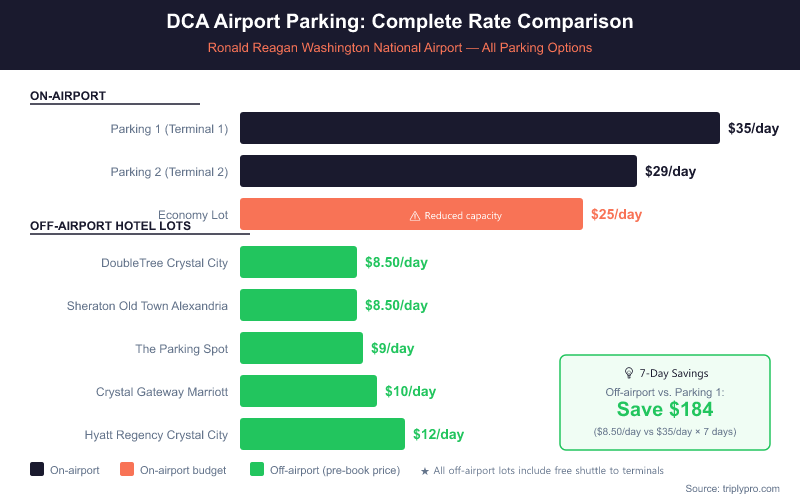
Task: Click the Save $184 savings text
Action: (665, 409)
